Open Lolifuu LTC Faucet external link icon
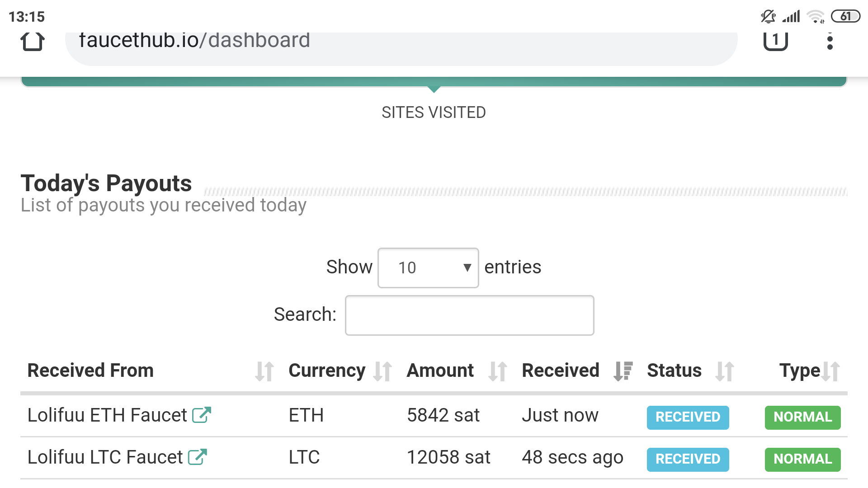 198,457
